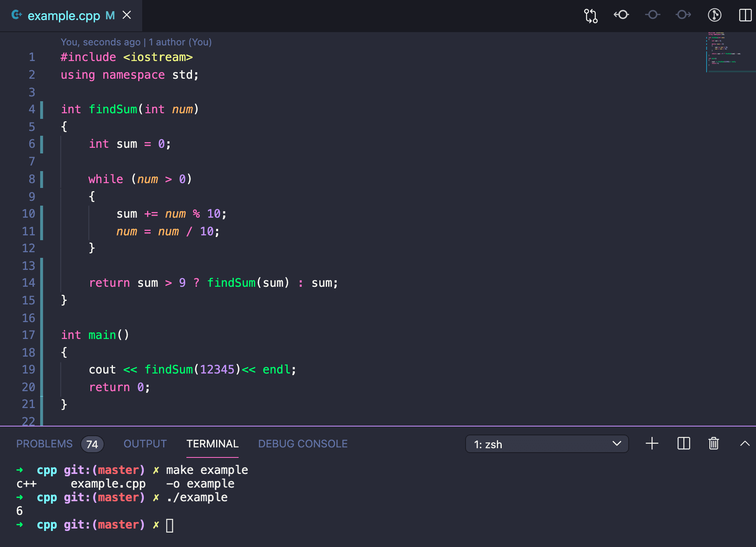
Task: Click the 'main' function name on line 17
Action: [x=102, y=335]
